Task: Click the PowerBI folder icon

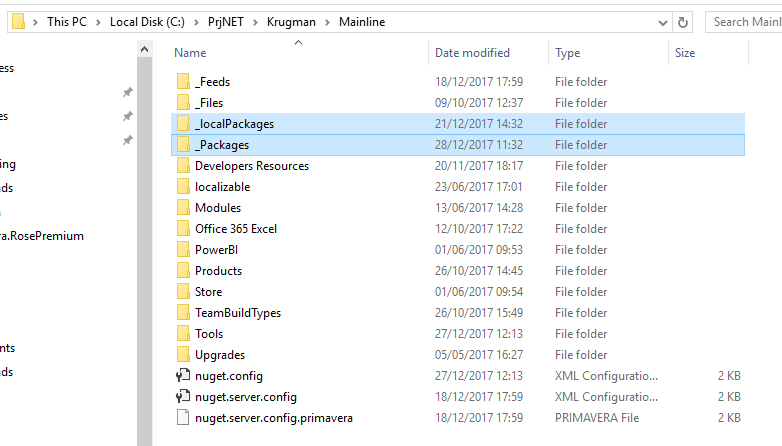Action: 183,249
